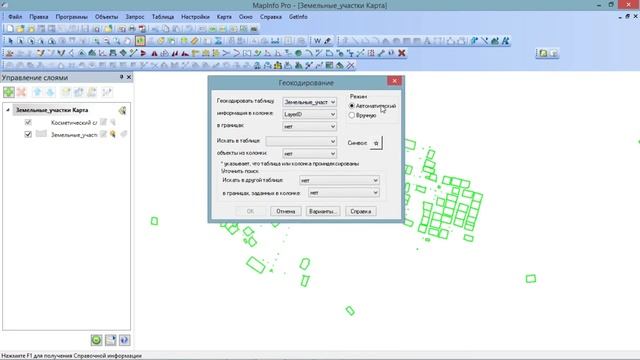Toggle the Земельные_участ layer visibility checkbox

tap(28, 134)
